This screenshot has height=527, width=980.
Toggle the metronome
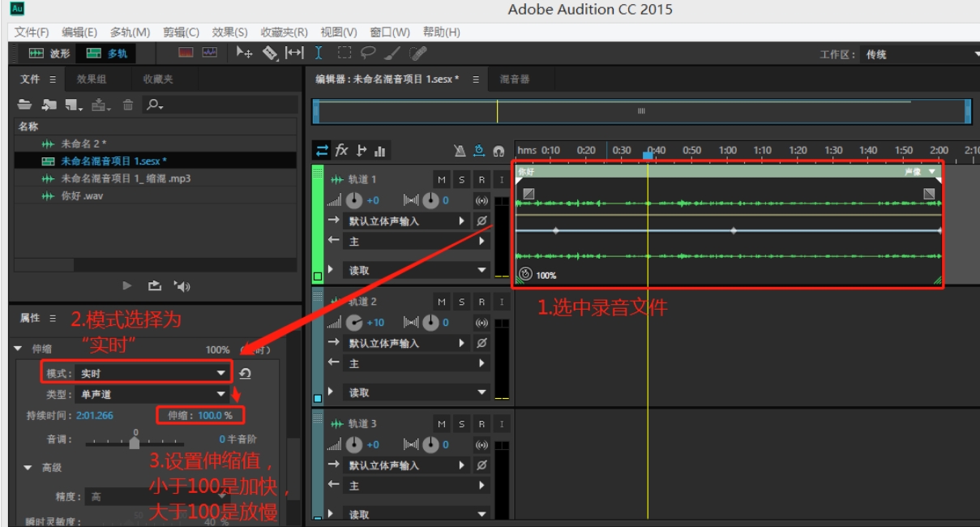click(460, 151)
